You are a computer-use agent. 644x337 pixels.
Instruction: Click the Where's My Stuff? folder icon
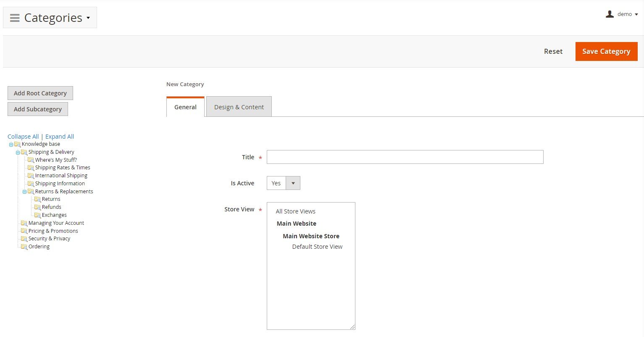coord(31,160)
